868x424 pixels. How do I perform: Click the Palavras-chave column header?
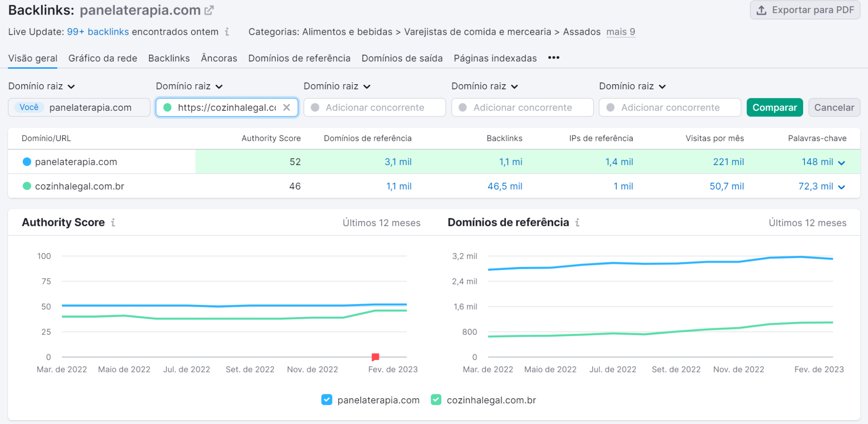pyautogui.click(x=817, y=138)
